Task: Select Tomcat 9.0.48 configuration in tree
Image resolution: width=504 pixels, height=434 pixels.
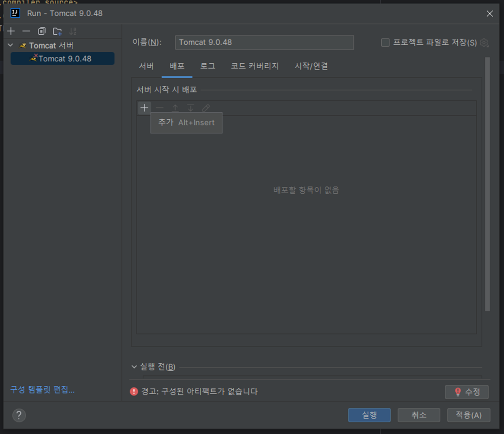Action: (x=62, y=59)
